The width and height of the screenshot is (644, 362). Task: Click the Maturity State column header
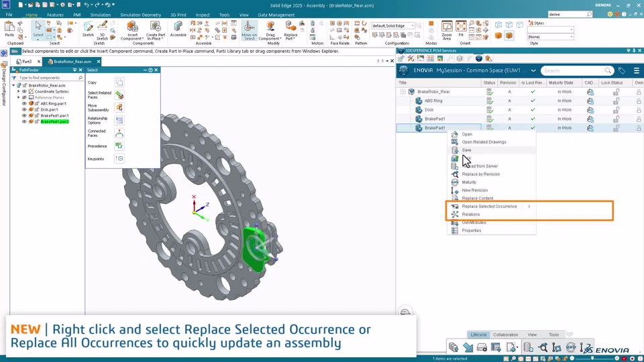[x=564, y=83]
